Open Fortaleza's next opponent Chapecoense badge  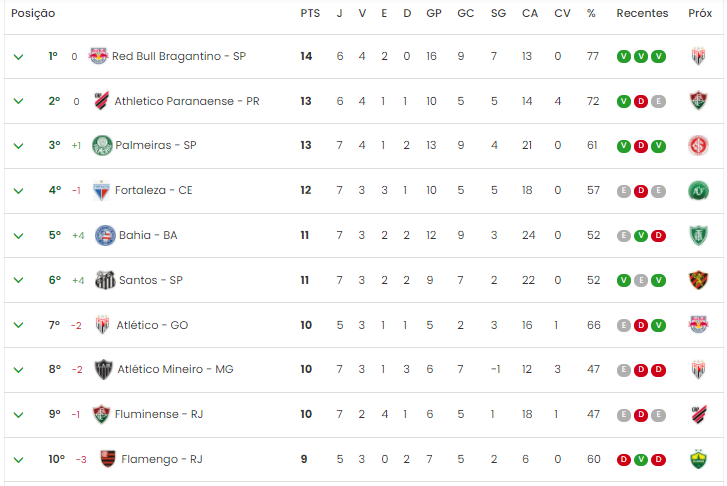(698, 191)
